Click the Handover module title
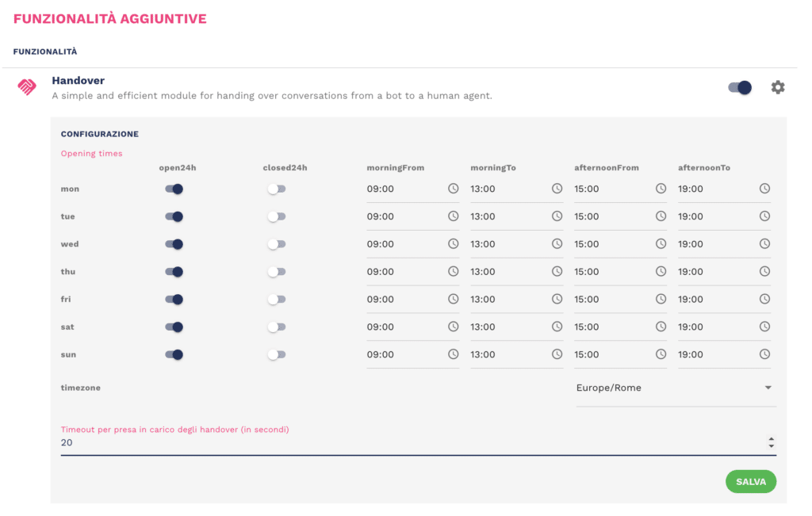The image size is (812, 516). tap(79, 80)
